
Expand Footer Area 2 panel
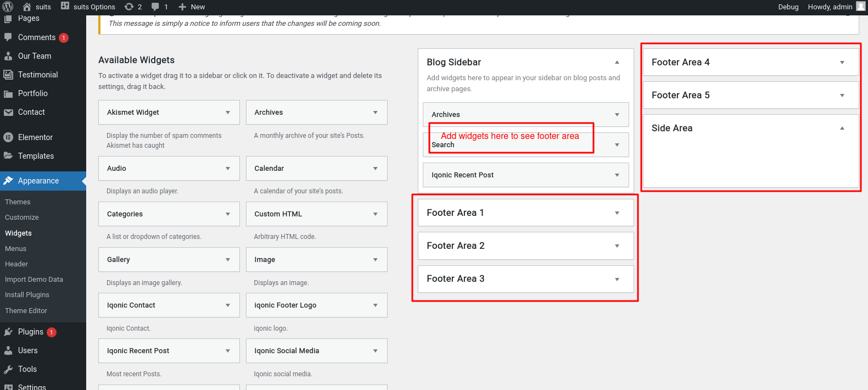pos(526,246)
